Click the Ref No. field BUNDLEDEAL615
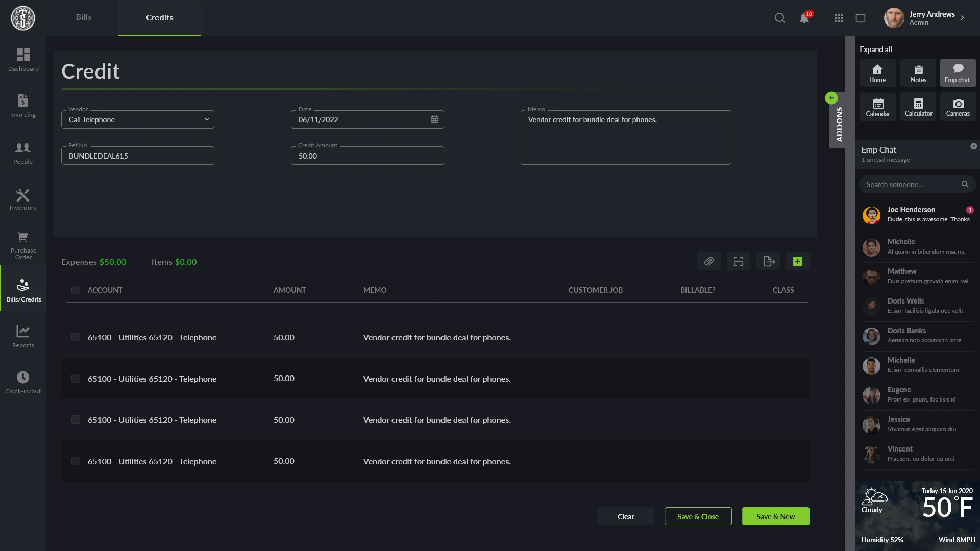The width and height of the screenshot is (980, 551). [x=138, y=156]
